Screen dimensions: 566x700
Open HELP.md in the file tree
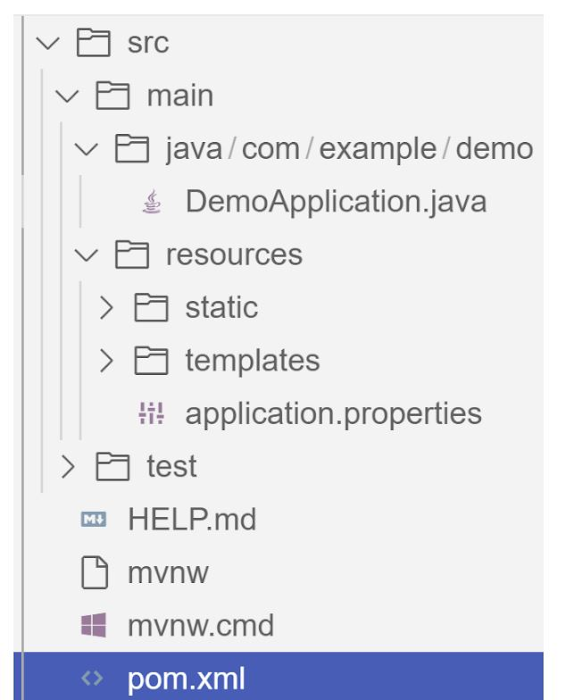click(192, 520)
